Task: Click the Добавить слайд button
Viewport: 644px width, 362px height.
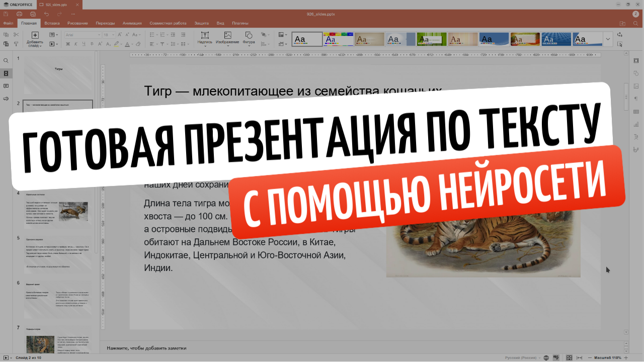Action: tap(35, 39)
